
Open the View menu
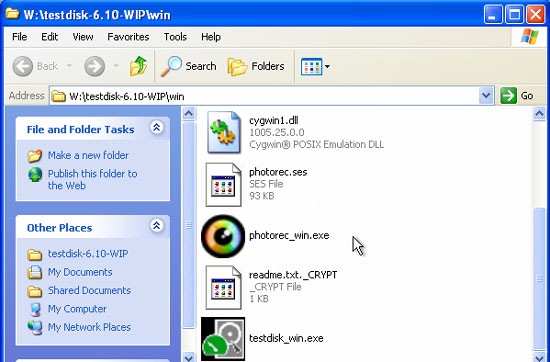point(83,37)
